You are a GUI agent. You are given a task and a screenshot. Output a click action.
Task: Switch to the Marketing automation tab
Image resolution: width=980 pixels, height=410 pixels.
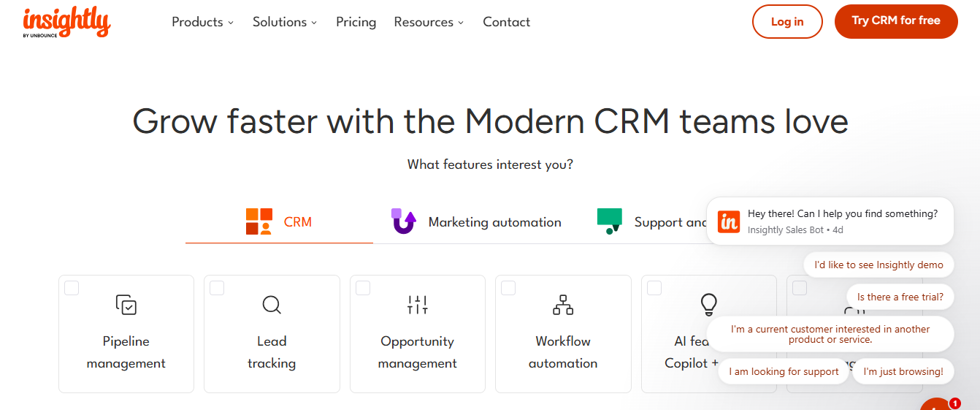pos(477,222)
